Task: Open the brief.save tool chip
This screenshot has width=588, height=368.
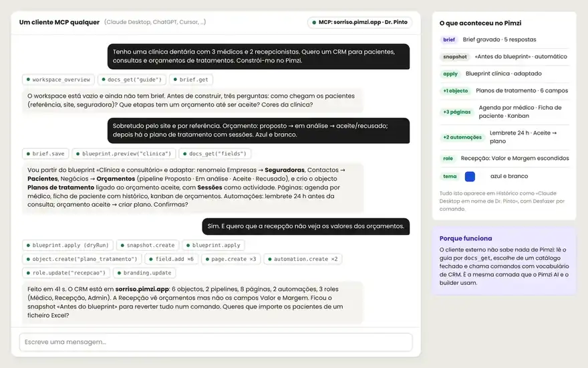Action: (x=45, y=154)
